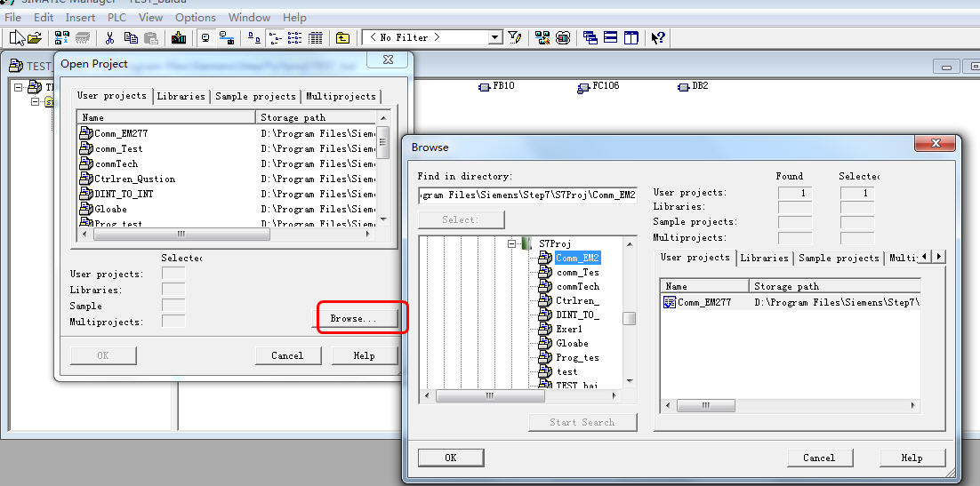
Task: Click the Find in directory path field
Action: [526, 195]
